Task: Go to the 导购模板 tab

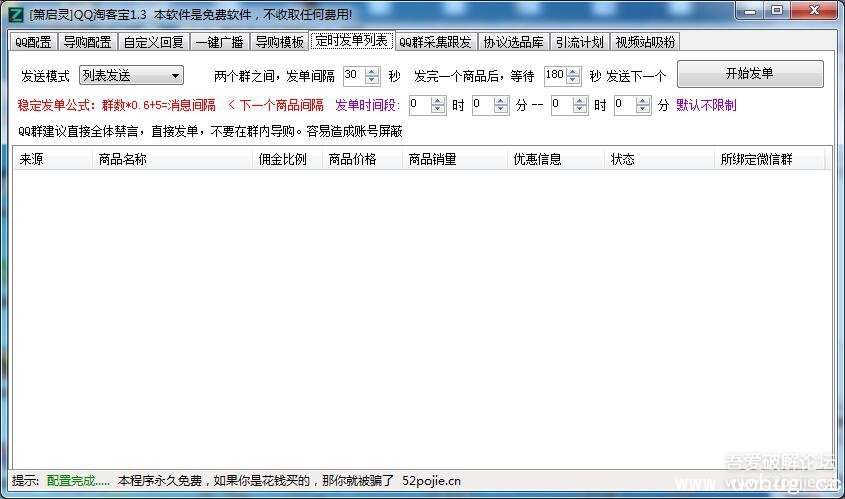Action: pos(279,42)
